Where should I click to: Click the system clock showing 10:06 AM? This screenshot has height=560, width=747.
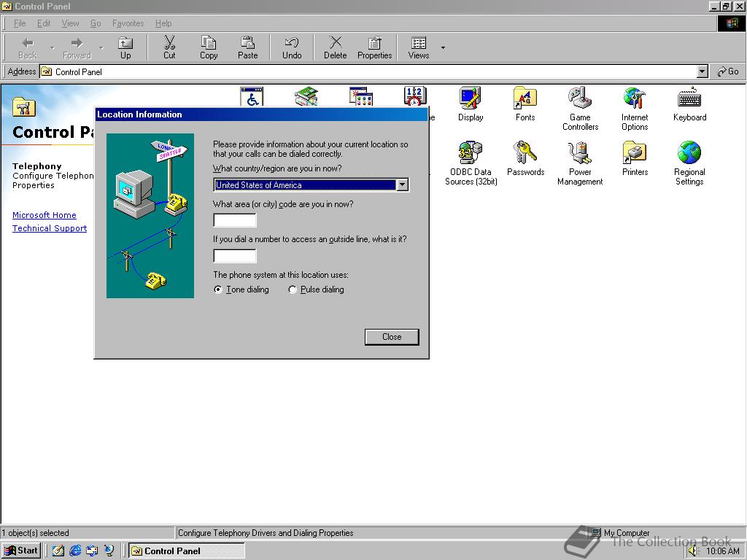pyautogui.click(x=722, y=551)
